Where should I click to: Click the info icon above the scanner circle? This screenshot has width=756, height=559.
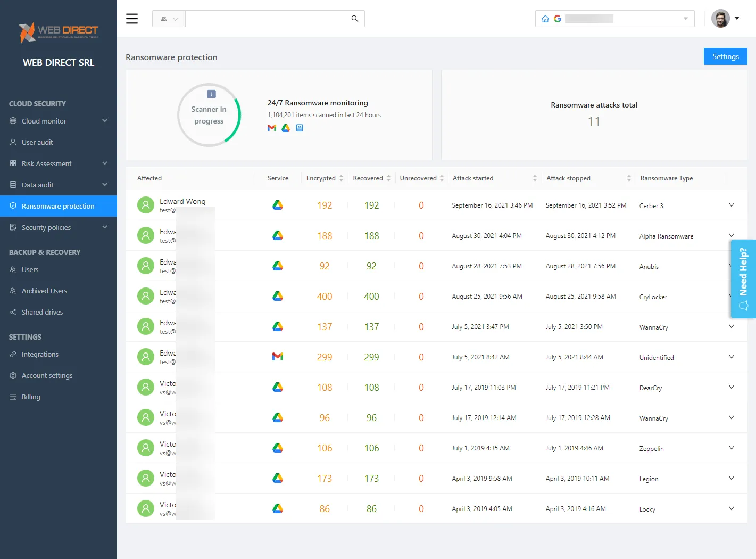[x=211, y=93]
